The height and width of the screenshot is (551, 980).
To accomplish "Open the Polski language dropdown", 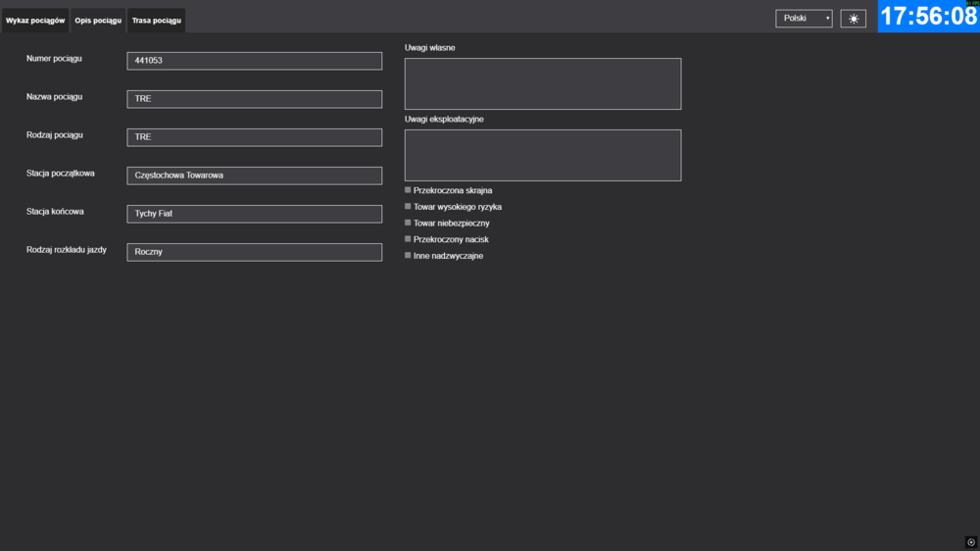I will [x=804, y=19].
